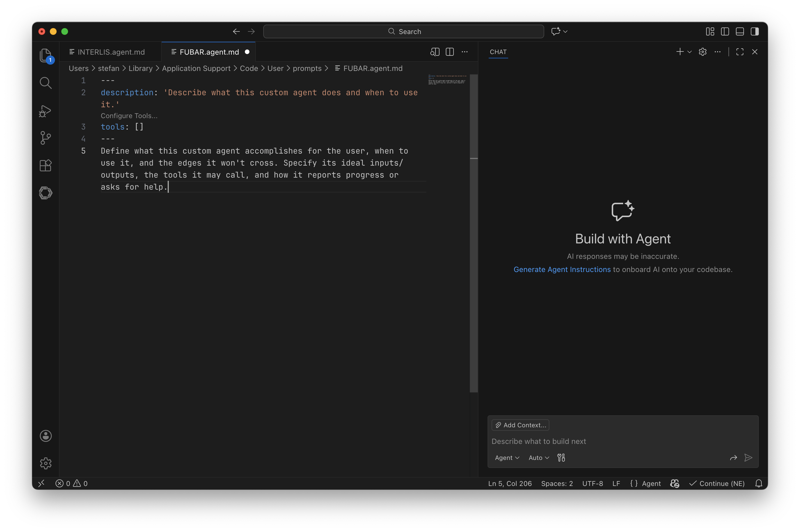Click prompts breadcrumb segment
The image size is (800, 532).
307,69
